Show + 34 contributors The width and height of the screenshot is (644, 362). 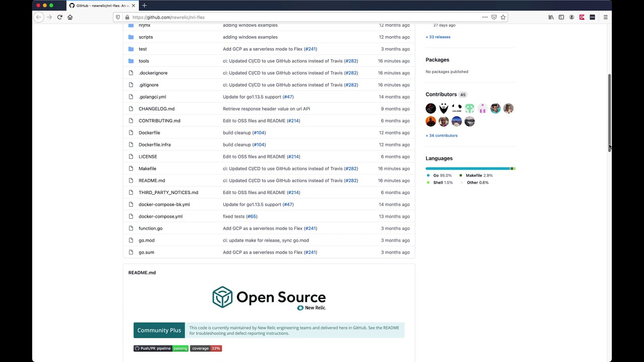point(442,136)
